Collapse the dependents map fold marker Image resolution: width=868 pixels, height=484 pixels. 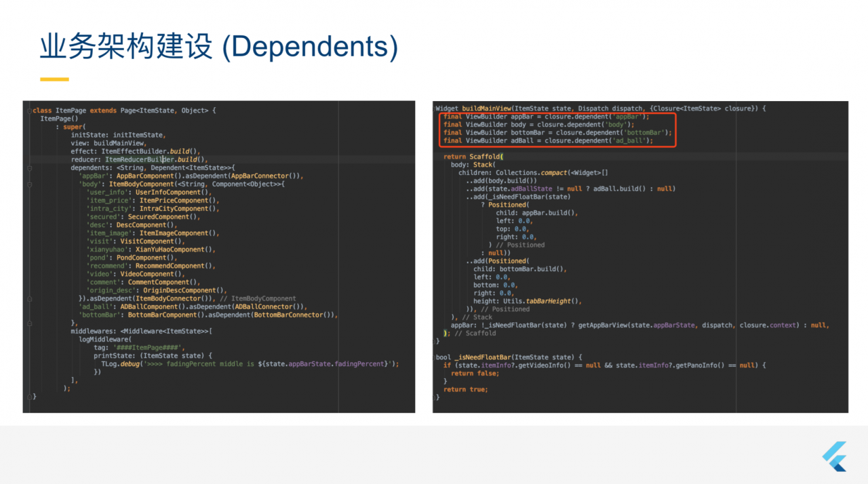click(28, 167)
